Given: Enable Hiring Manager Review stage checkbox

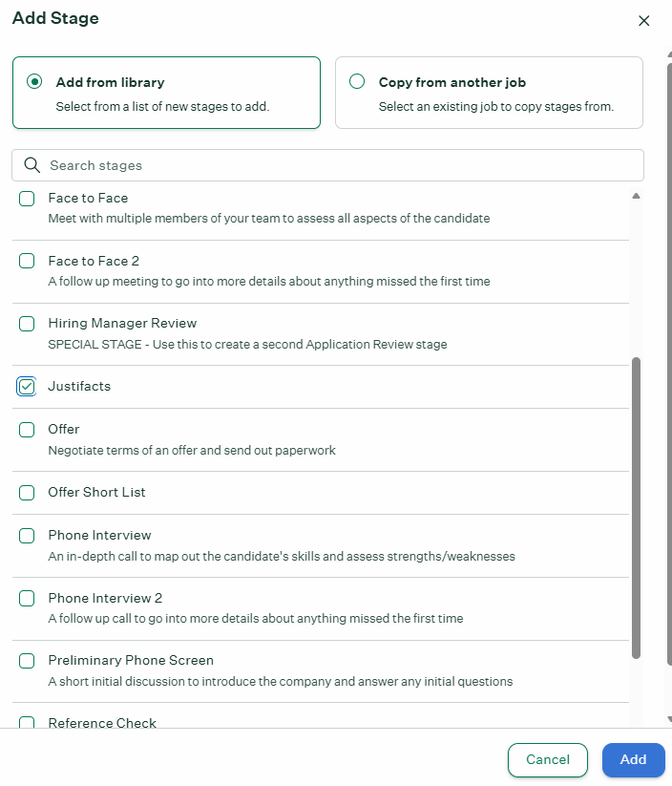Looking at the screenshot, I should click(27, 324).
